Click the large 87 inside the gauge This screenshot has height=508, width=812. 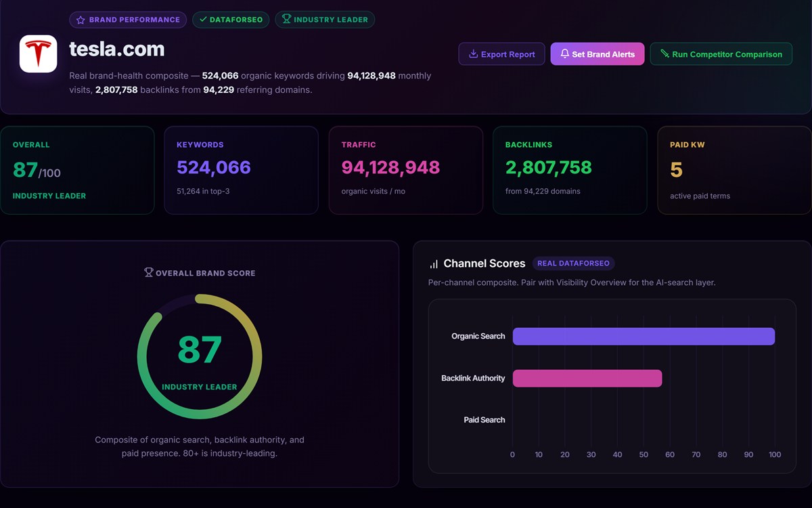point(200,350)
